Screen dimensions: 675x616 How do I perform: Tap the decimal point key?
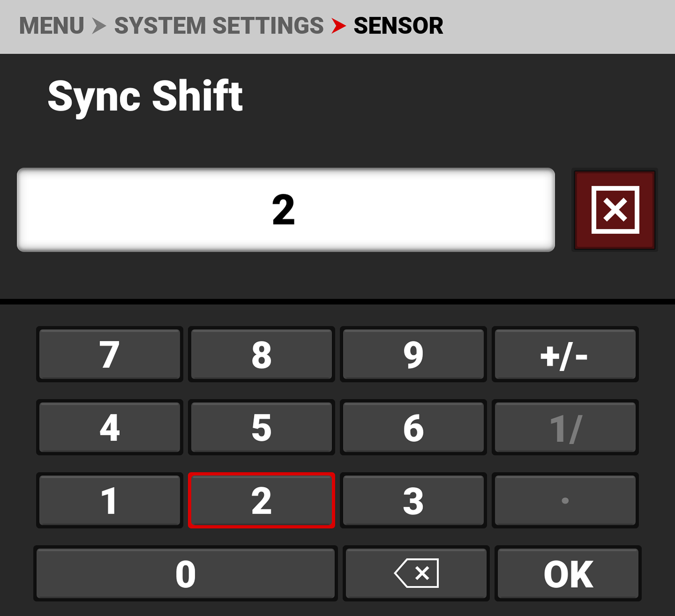[x=565, y=500]
